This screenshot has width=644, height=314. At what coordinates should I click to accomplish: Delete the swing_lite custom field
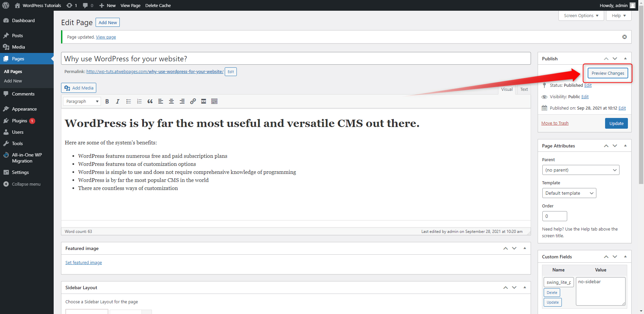coord(552,293)
